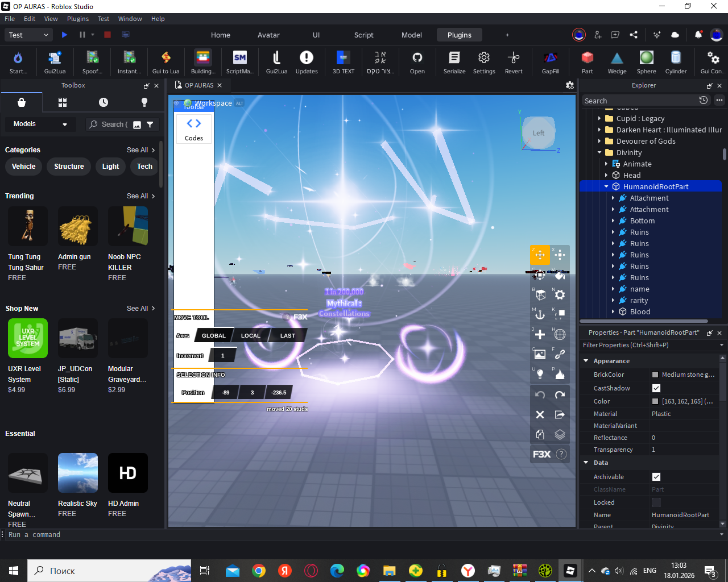Select the Tung Tung Sahur model thumbnail
Screen dimensions: 728x582
(28, 226)
